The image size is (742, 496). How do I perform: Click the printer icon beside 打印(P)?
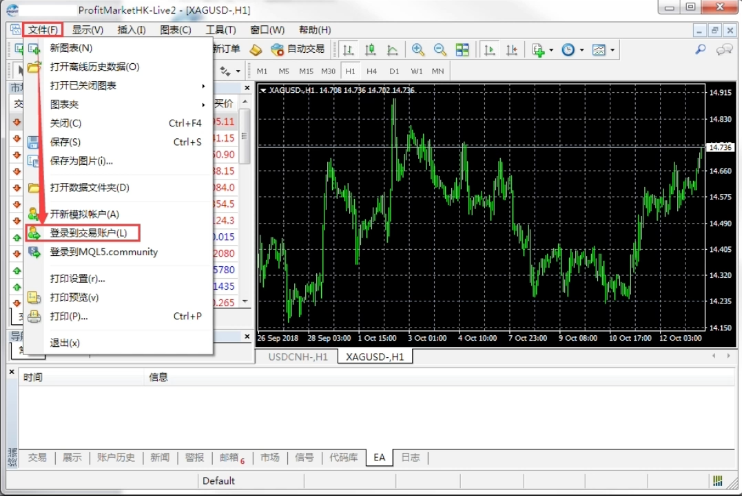pos(34,316)
